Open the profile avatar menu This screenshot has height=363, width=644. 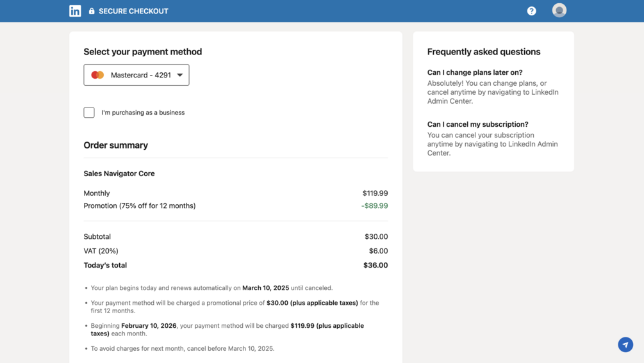(559, 10)
